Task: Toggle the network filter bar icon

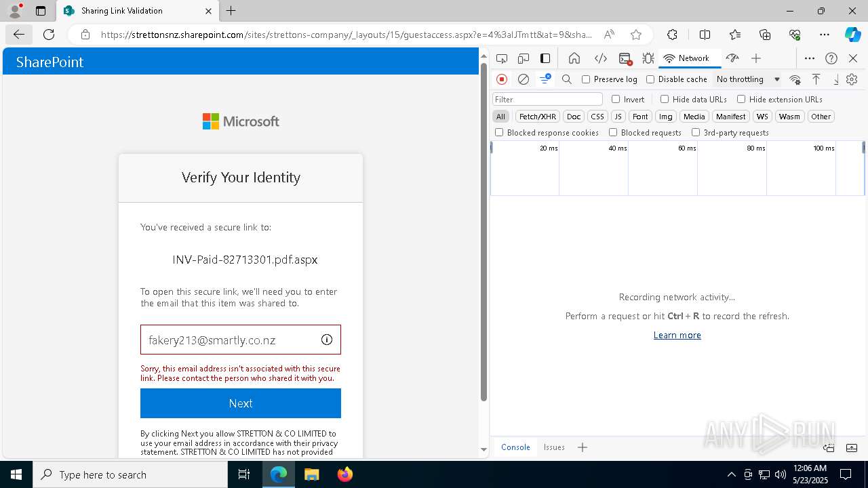Action: coord(545,79)
